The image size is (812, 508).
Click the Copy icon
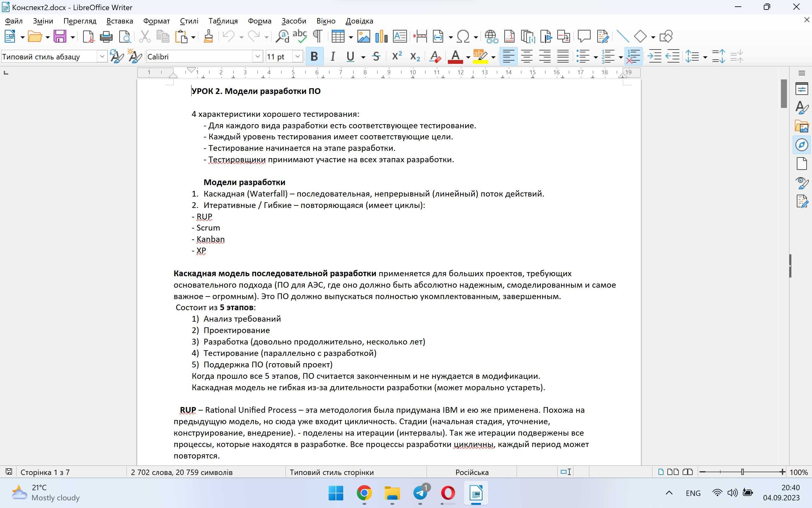(163, 36)
